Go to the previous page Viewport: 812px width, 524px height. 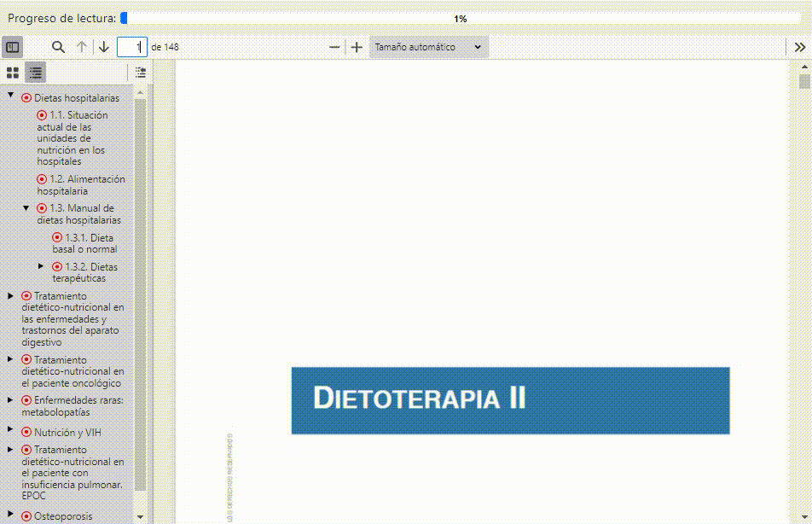(81, 47)
